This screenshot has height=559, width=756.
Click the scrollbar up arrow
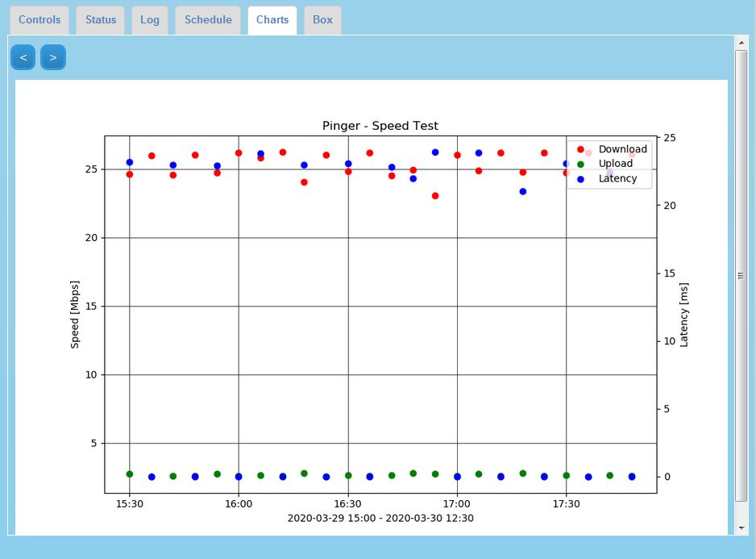(x=741, y=42)
